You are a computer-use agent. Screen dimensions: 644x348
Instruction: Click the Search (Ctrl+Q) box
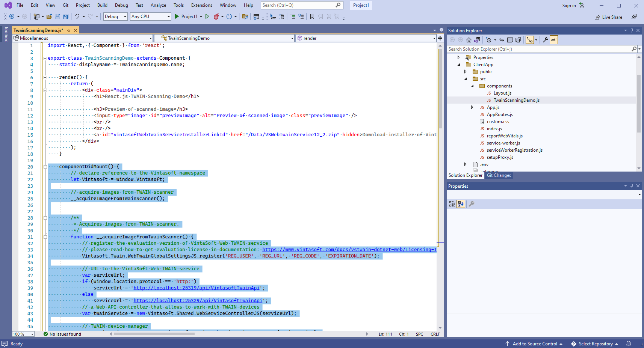coord(301,5)
